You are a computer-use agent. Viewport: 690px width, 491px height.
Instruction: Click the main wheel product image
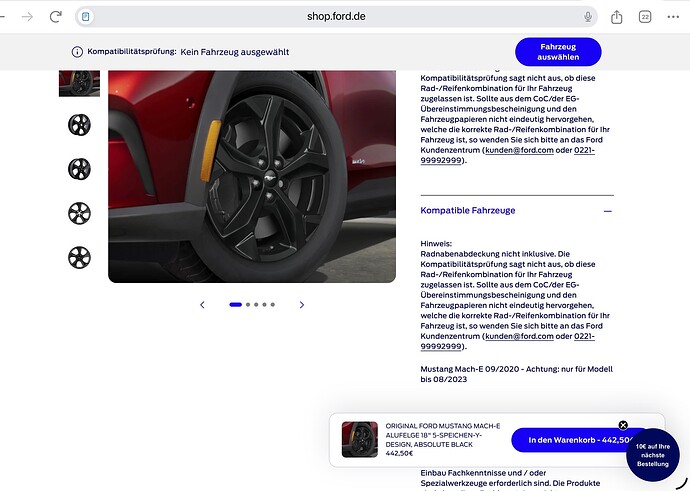(252, 176)
